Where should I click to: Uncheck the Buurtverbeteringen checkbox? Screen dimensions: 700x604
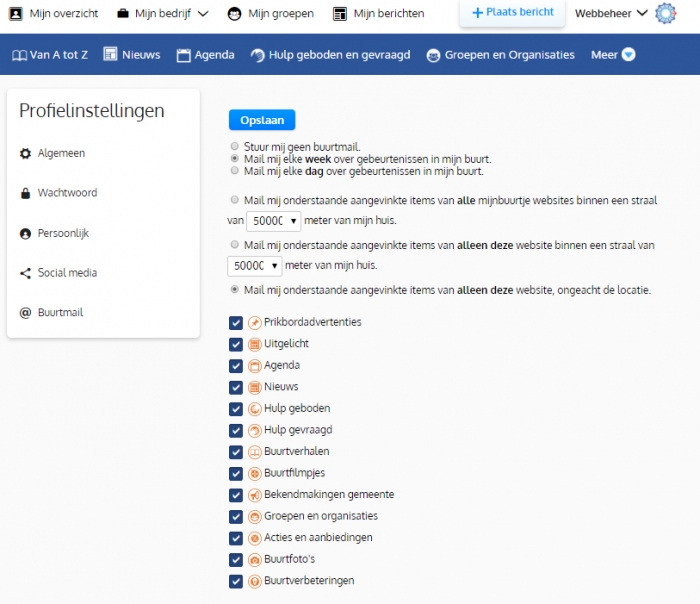point(236,581)
